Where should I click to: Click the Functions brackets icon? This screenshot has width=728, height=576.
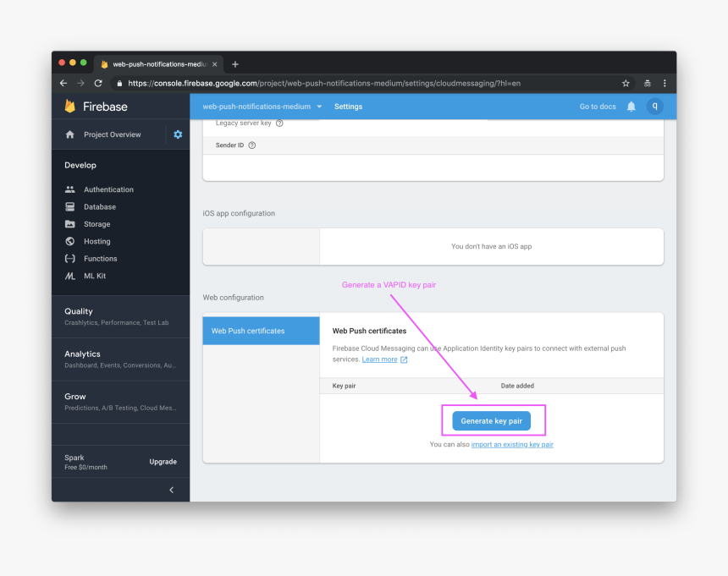point(70,258)
